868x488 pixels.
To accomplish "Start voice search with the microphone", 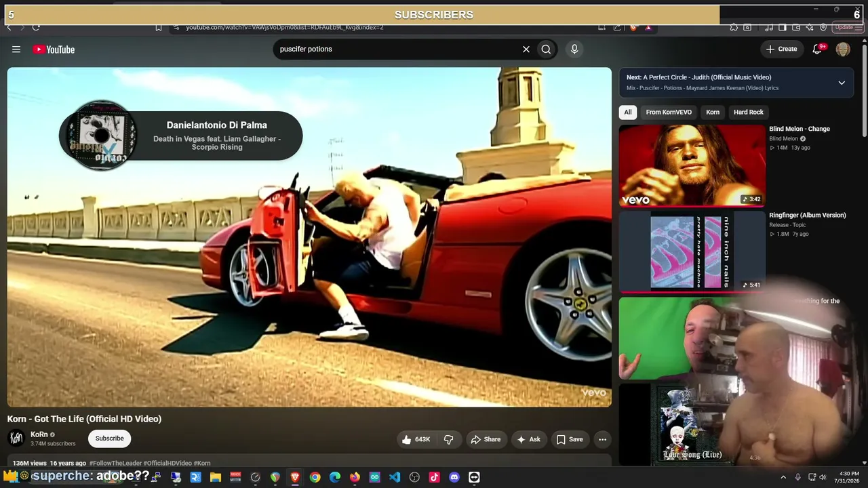I will [574, 49].
